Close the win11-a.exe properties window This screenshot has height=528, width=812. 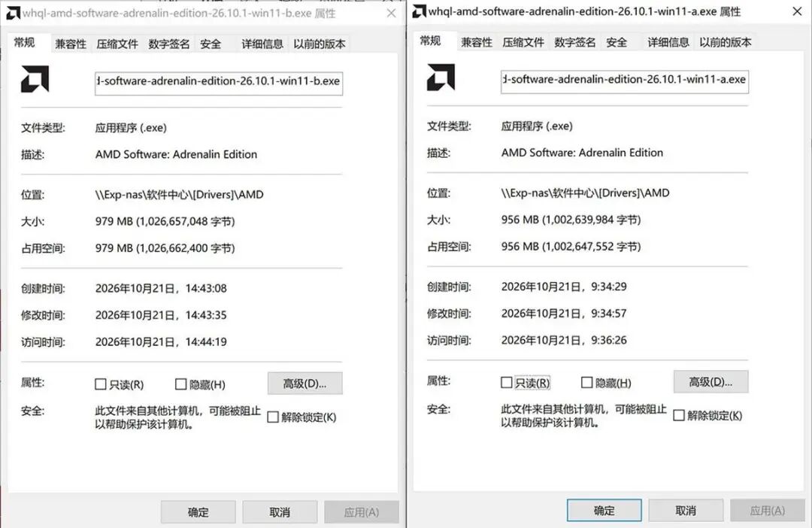[x=798, y=11]
